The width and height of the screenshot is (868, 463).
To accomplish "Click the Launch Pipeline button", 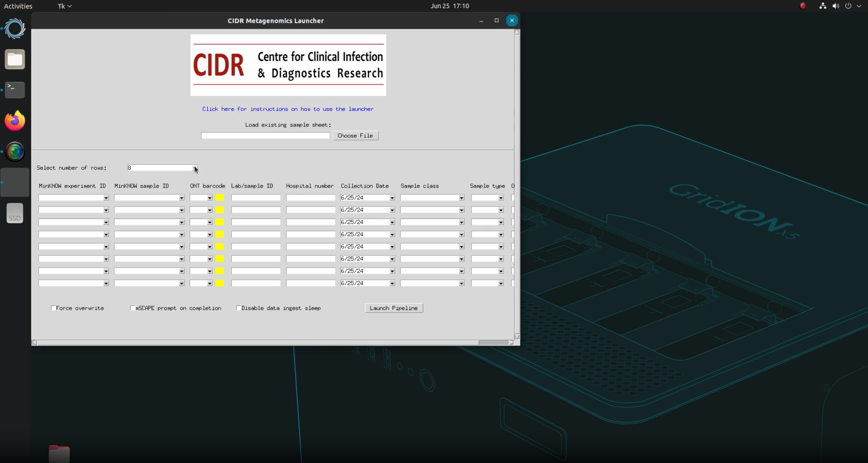I will [x=394, y=308].
